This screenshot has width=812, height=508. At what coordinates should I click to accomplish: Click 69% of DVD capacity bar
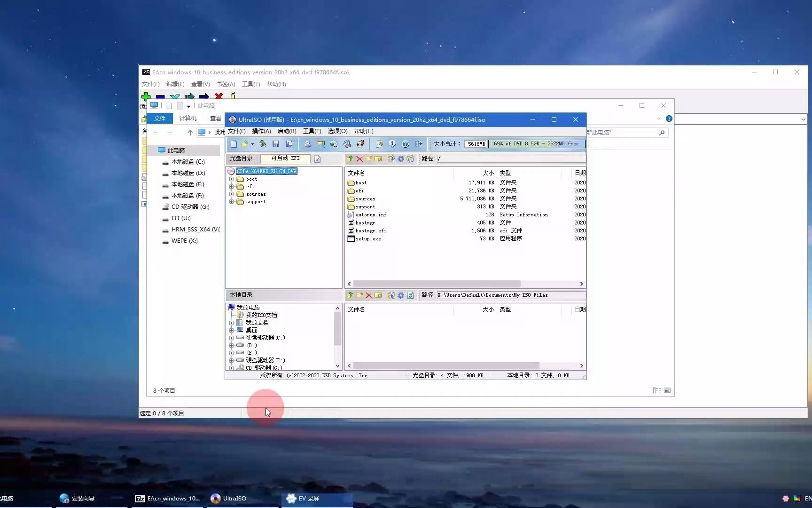coord(537,144)
